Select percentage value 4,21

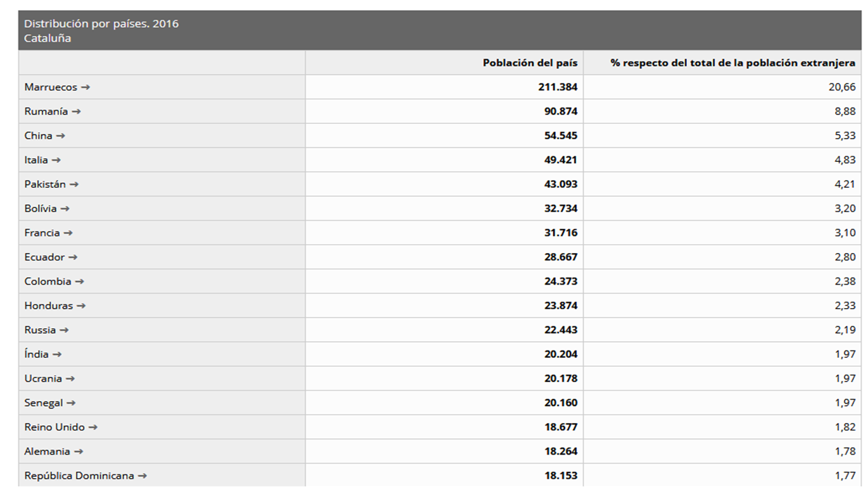(x=845, y=185)
